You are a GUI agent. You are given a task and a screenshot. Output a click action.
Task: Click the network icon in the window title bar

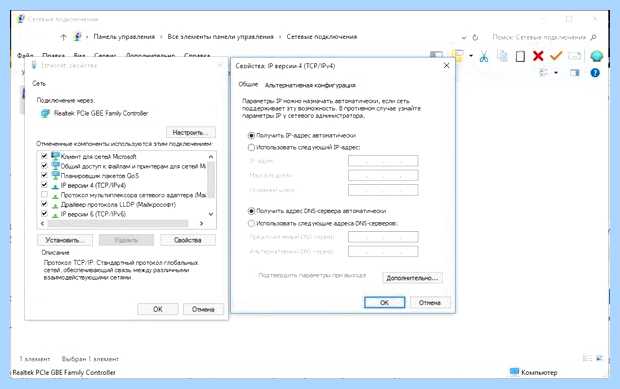(21, 19)
